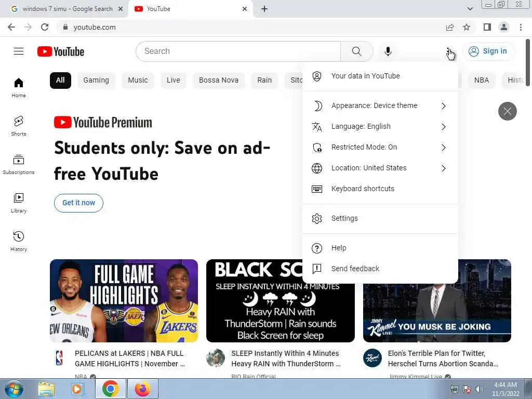Go to Home in the sidebar
This screenshot has width=532, height=399.
[19, 88]
